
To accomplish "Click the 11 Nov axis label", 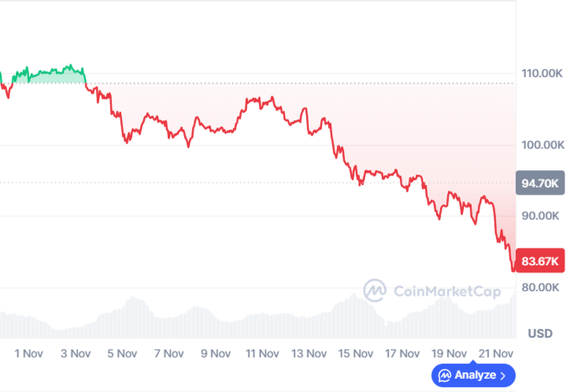I will (262, 353).
